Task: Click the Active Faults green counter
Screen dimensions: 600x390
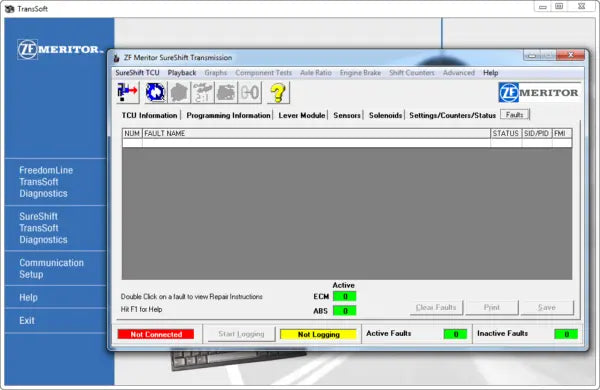Action: pyautogui.click(x=455, y=334)
